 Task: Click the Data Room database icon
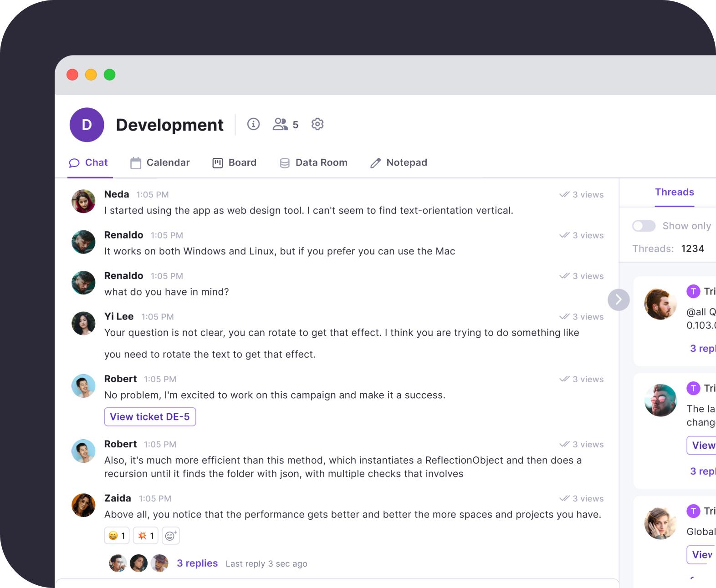[x=285, y=163]
